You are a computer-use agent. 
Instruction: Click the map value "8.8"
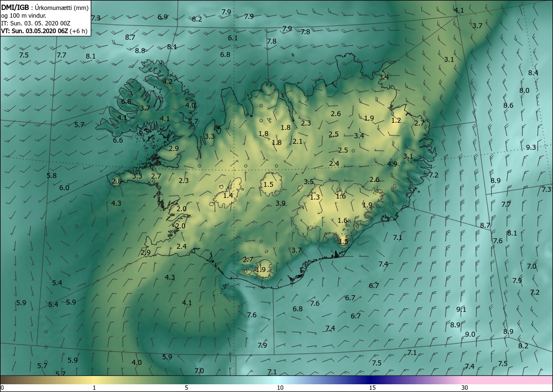tap(140, 50)
